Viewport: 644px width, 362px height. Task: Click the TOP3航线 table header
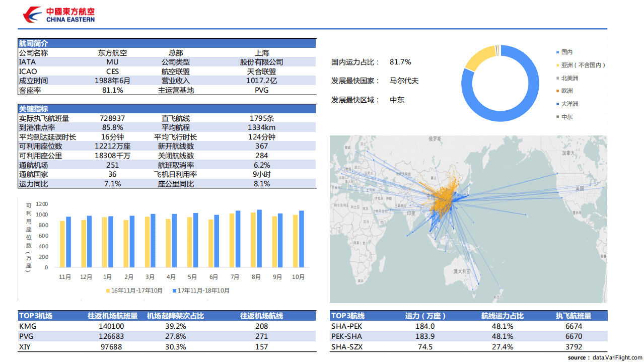click(x=347, y=316)
